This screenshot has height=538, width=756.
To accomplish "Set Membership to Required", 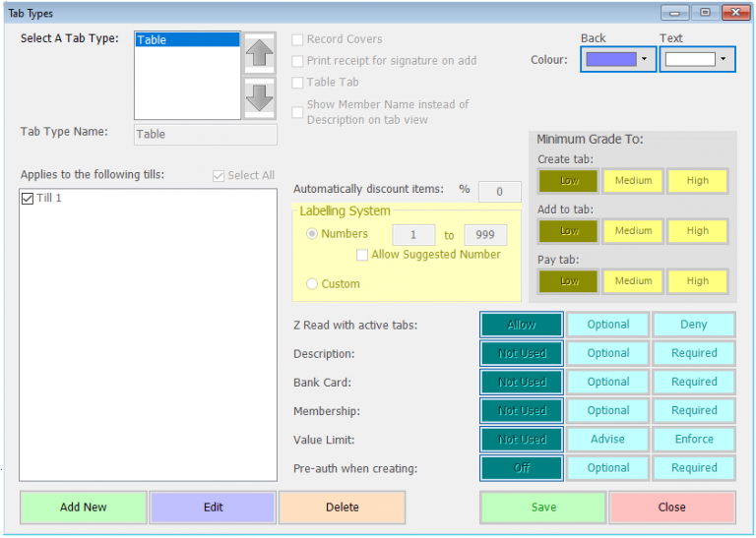I will pos(694,411).
